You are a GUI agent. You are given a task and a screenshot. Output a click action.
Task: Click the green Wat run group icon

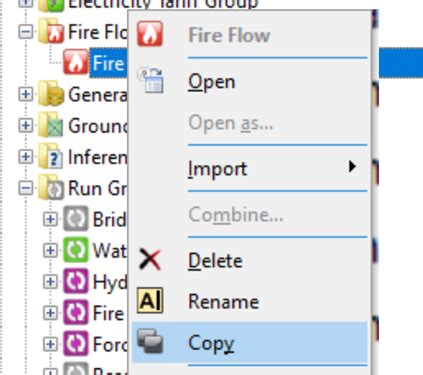click(76, 250)
